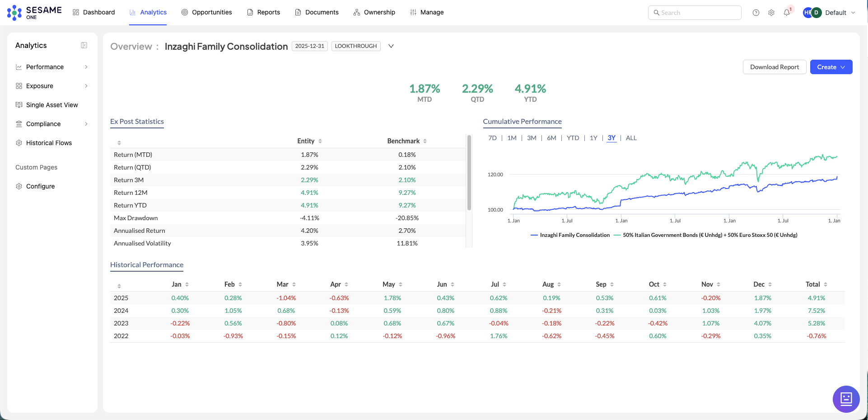The image size is (868, 420).
Task: Click the Max Drawdown row label
Action: 136,218
